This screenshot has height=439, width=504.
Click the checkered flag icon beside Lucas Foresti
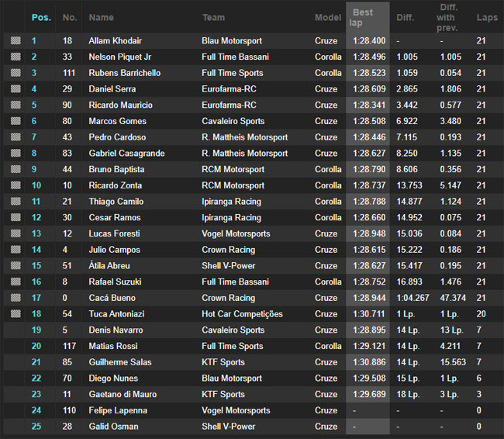(x=16, y=233)
